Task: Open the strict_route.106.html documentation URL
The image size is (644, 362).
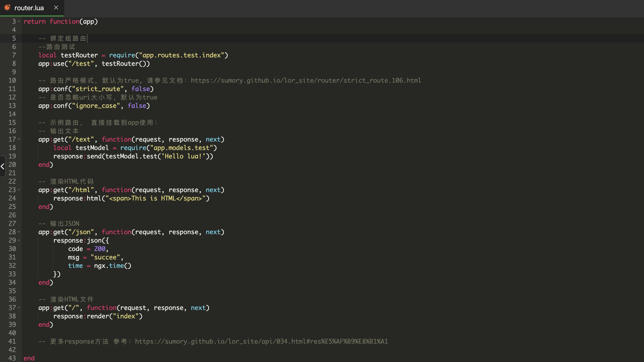Action: coord(306,80)
